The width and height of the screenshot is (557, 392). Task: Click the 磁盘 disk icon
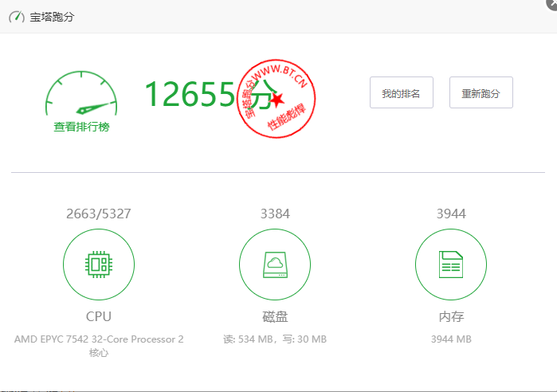[x=275, y=265]
